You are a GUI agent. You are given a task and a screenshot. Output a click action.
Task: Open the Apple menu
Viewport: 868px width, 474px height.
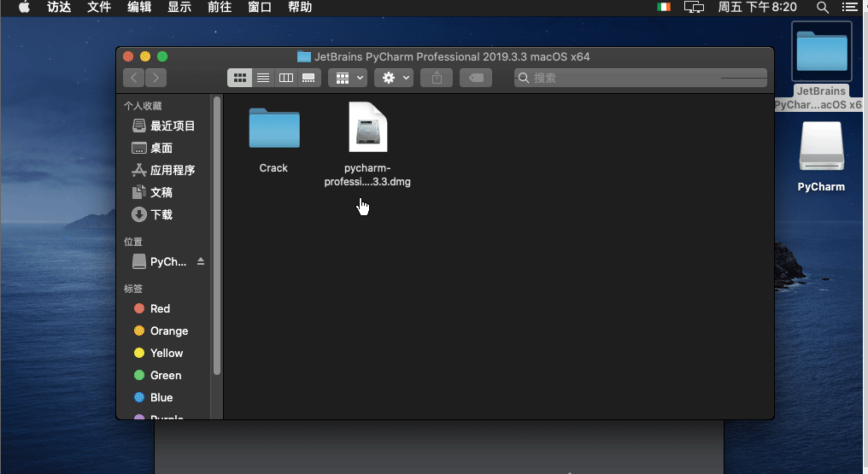pyautogui.click(x=24, y=7)
